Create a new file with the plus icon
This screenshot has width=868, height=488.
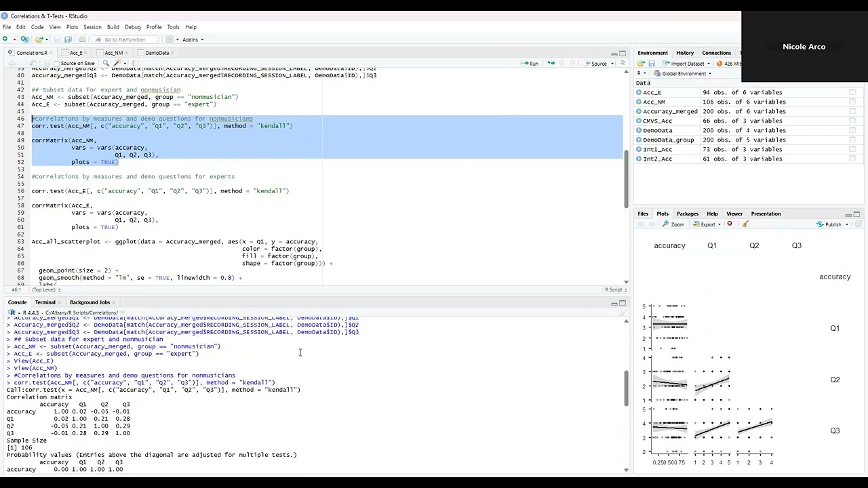tap(5, 39)
